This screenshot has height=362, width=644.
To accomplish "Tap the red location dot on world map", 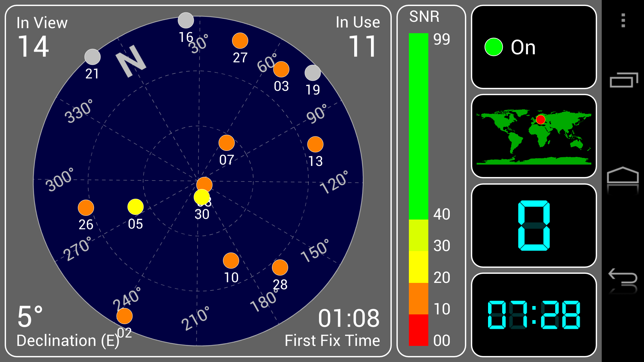I will [x=541, y=120].
